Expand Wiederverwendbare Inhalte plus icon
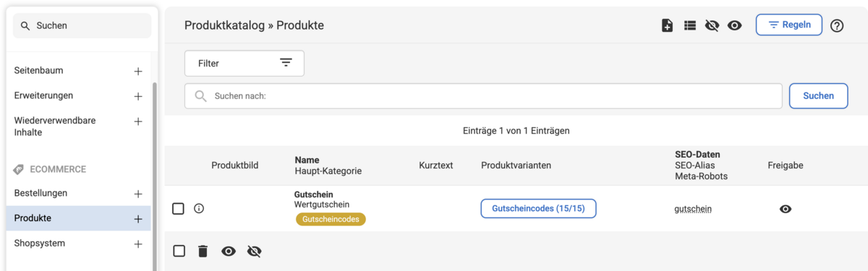Image resolution: width=868 pixels, height=271 pixels. tap(138, 121)
